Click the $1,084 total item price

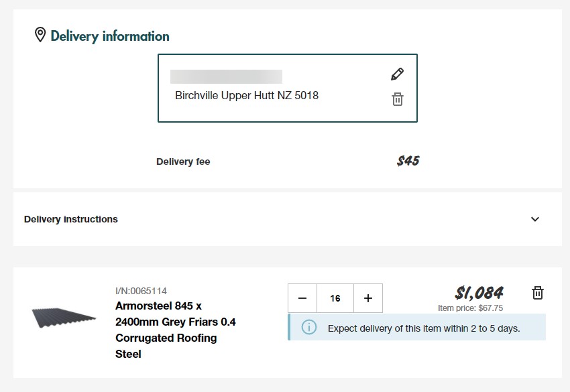(479, 293)
